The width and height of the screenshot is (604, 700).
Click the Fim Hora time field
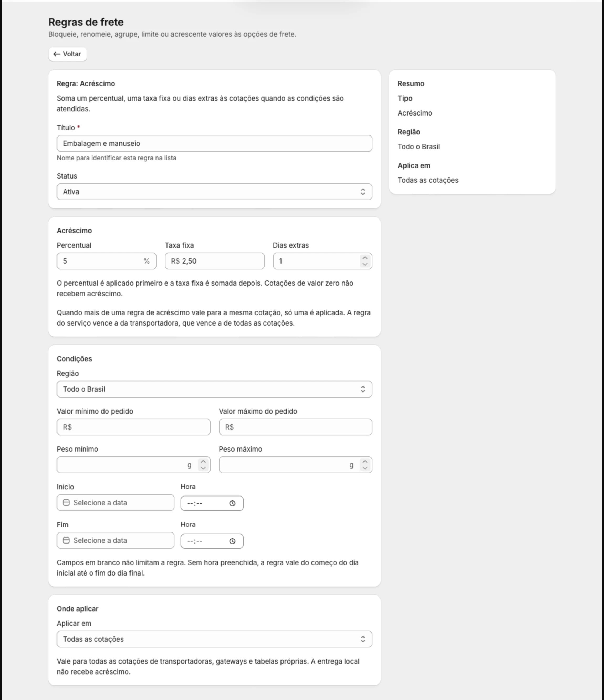(212, 541)
